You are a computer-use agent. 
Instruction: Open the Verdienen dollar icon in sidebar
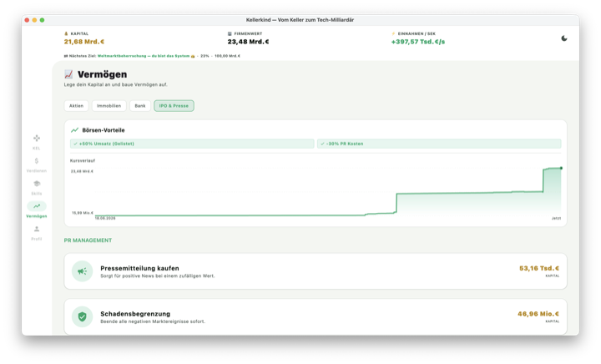coord(37,161)
